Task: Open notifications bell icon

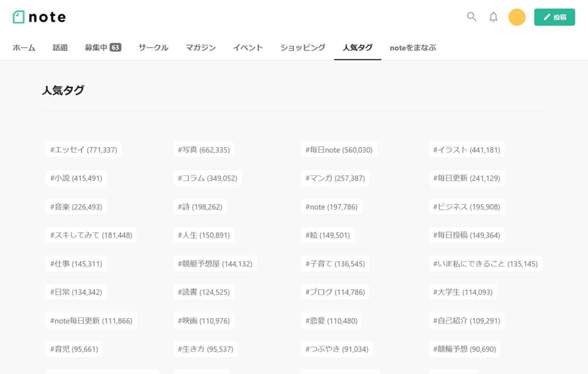Action: coord(493,17)
